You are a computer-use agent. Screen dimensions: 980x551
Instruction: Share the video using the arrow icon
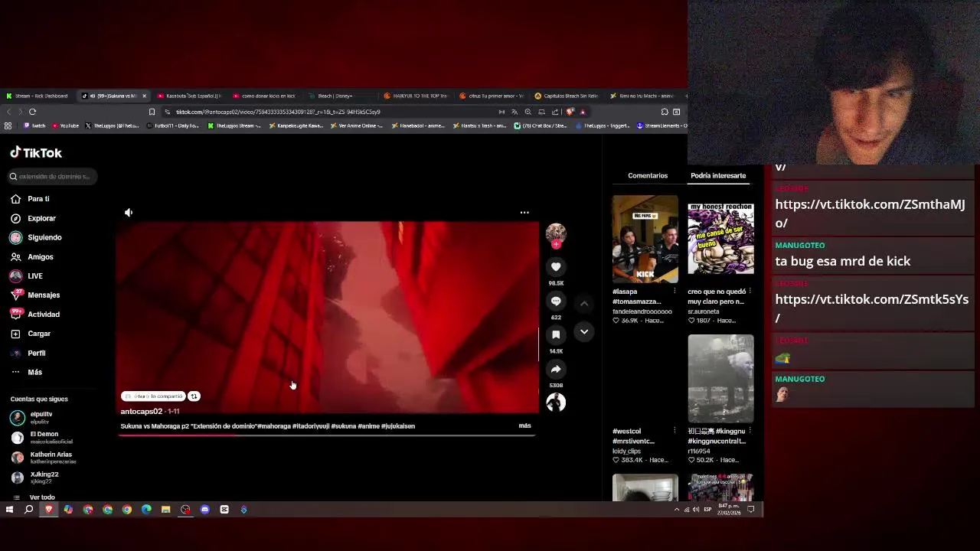(x=556, y=369)
